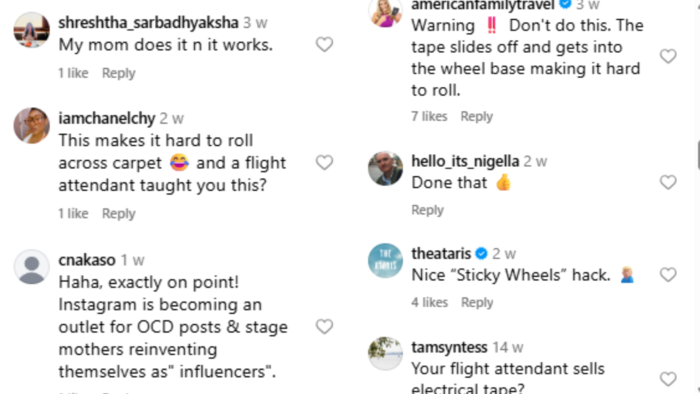Like iamchanelchy's comment with heart icon
Viewport: 700px width, 394px height.
325,162
